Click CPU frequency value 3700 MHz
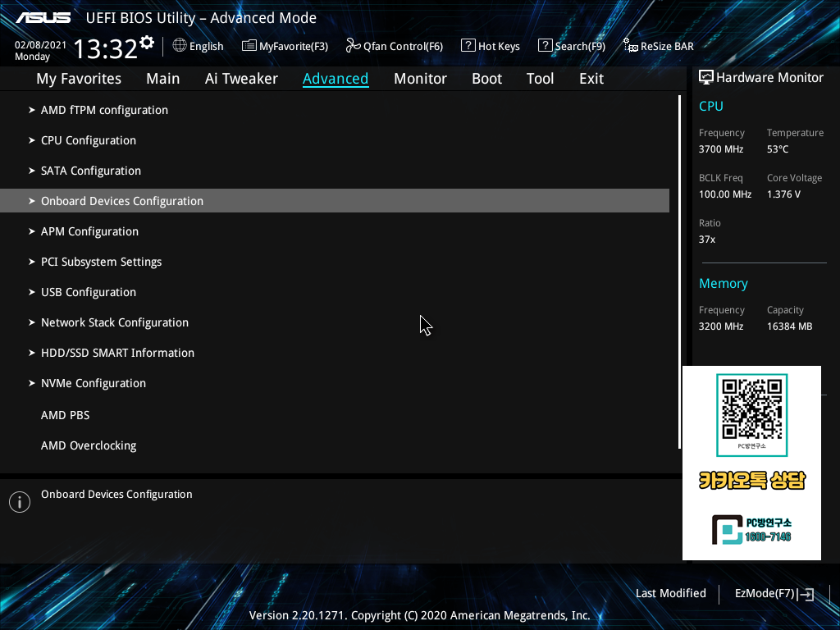The width and height of the screenshot is (840, 630). tap(721, 149)
